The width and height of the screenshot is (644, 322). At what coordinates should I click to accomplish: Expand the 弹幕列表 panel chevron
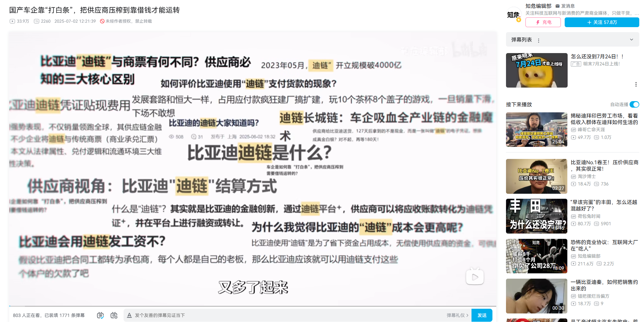point(632,40)
